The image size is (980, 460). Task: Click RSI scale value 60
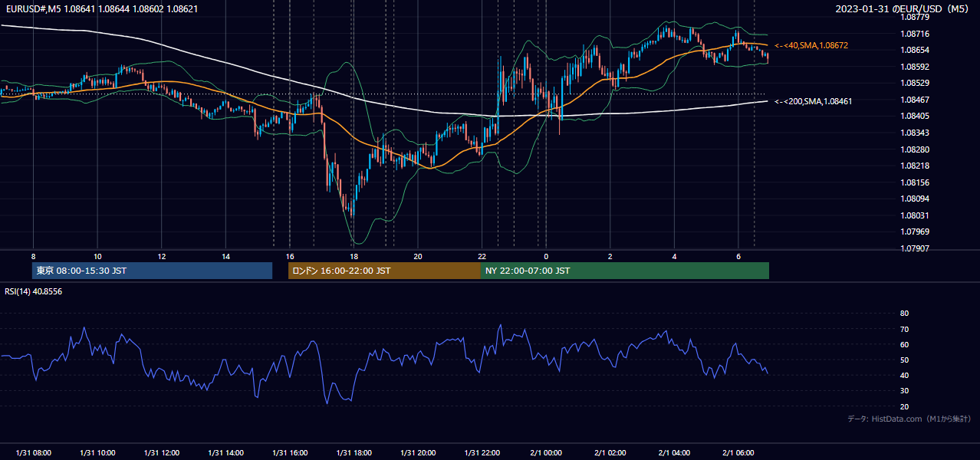coord(904,344)
